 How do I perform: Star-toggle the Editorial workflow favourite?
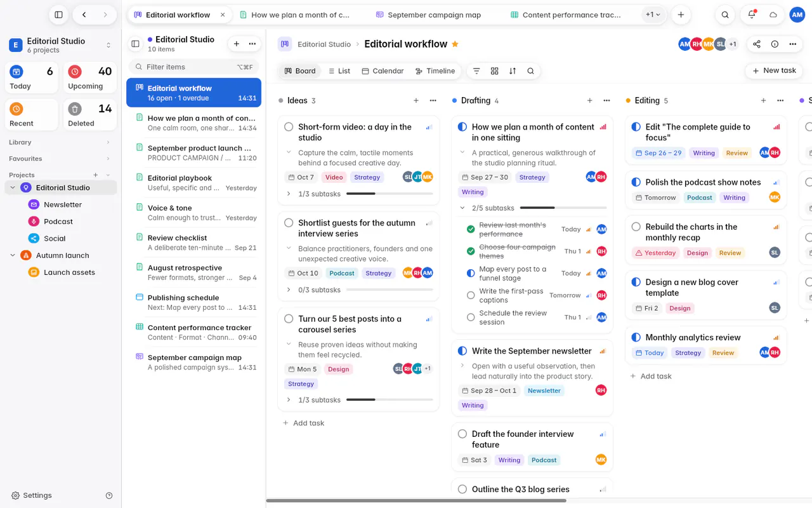(x=455, y=44)
